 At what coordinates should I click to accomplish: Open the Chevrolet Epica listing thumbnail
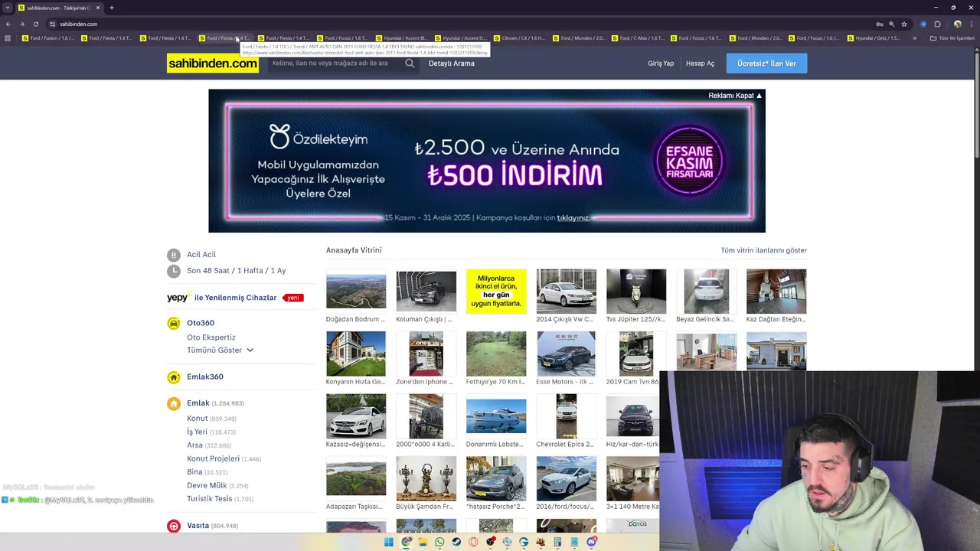point(566,416)
